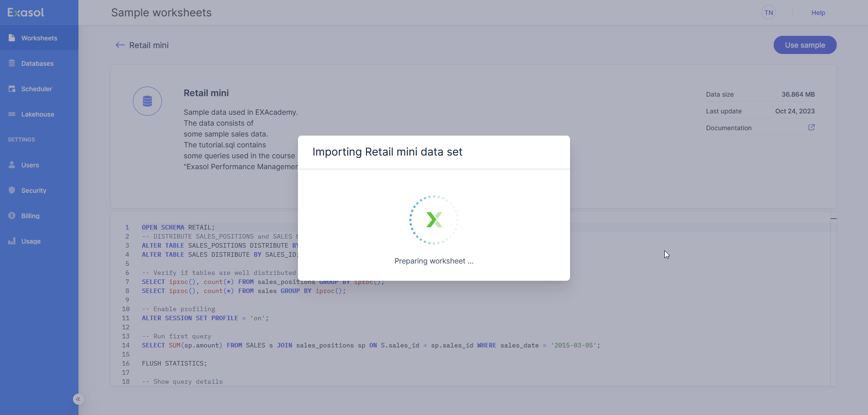Select the Databases sidebar icon
Screen dimensions: 868x415
point(12,63)
